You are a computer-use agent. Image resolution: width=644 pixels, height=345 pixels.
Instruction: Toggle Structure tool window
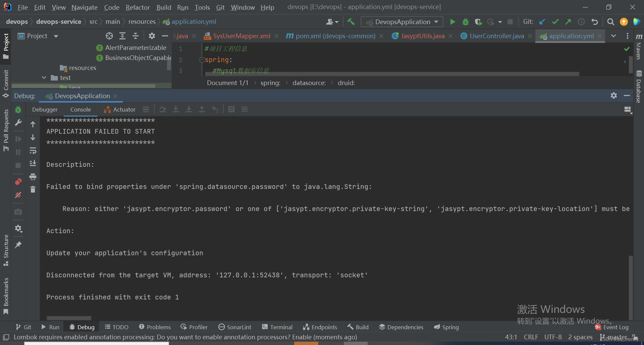[x=6, y=250]
